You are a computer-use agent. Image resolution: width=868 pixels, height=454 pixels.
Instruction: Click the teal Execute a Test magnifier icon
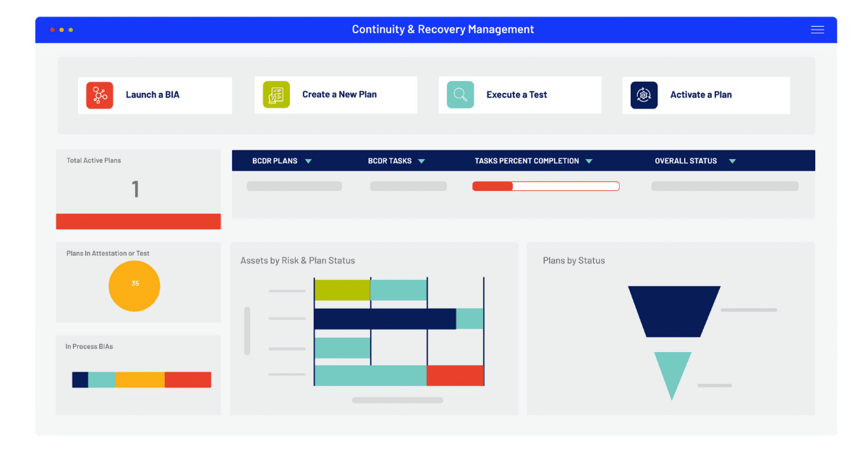coord(460,95)
